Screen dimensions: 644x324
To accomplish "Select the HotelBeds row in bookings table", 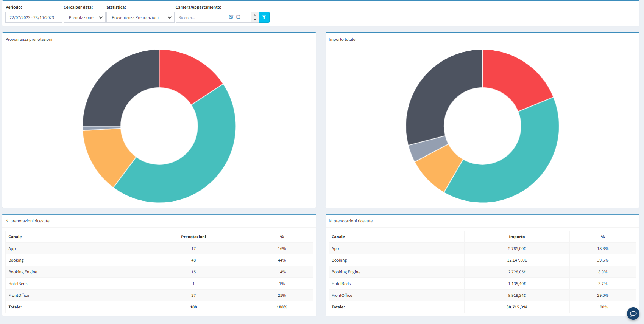I will 159,284.
